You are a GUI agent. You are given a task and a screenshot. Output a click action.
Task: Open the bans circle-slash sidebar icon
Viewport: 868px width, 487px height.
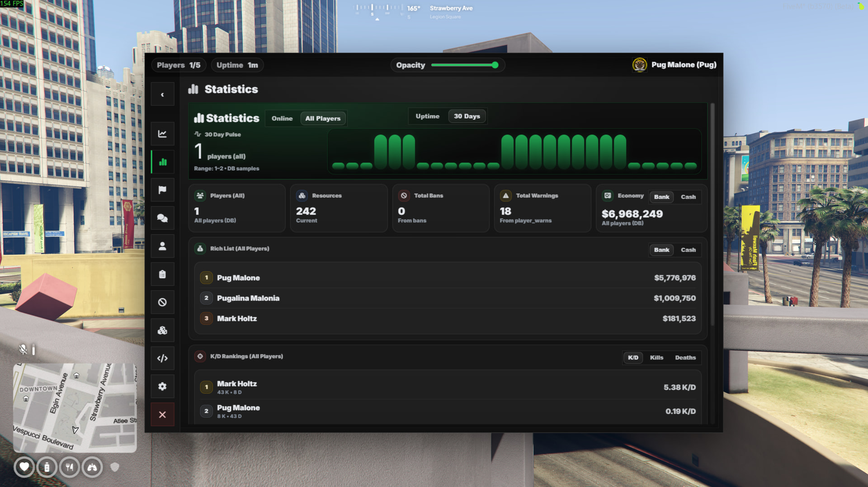pos(162,303)
